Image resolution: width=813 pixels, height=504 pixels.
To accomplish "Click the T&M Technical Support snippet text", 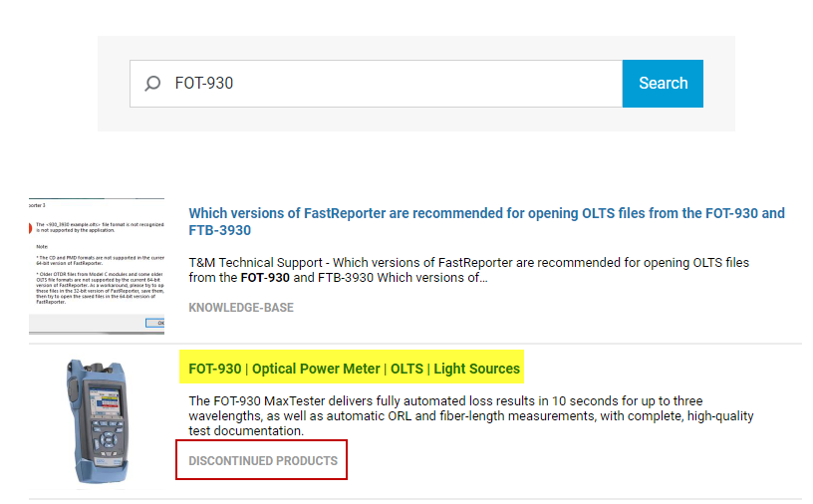I will (468, 270).
